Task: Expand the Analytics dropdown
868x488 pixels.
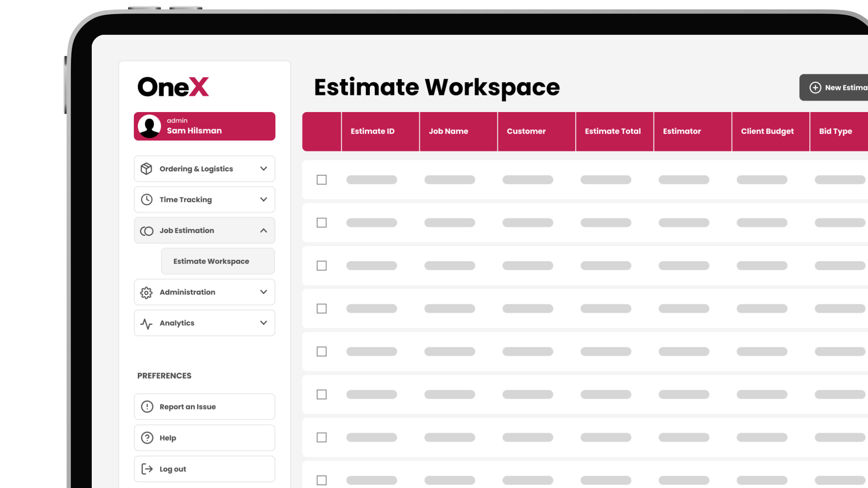Action: [x=264, y=323]
